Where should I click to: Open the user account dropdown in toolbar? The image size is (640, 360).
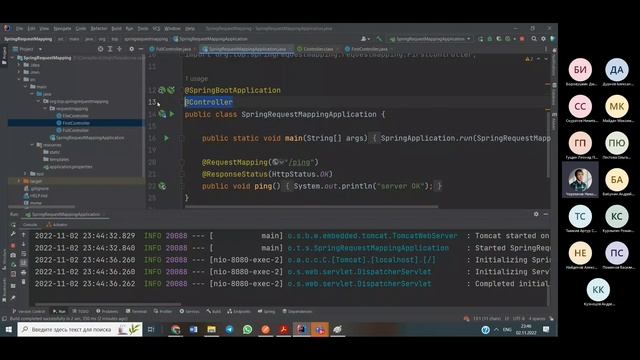[365, 39]
